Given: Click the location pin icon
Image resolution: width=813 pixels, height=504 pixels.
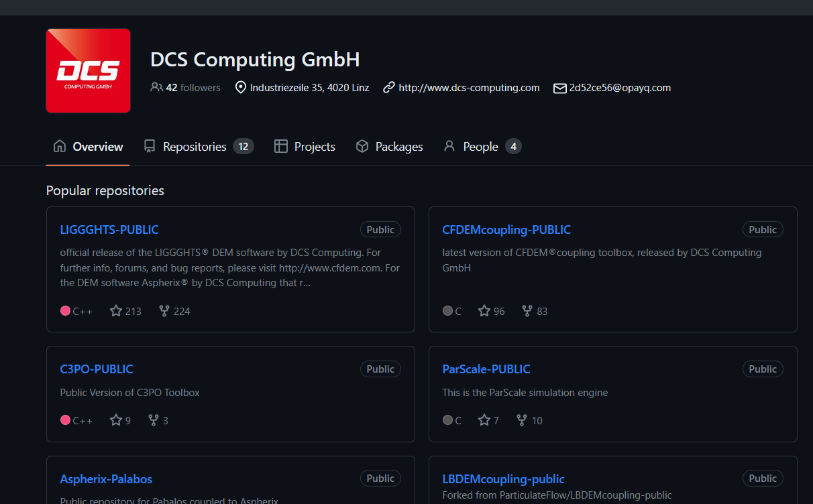Looking at the screenshot, I should point(241,88).
